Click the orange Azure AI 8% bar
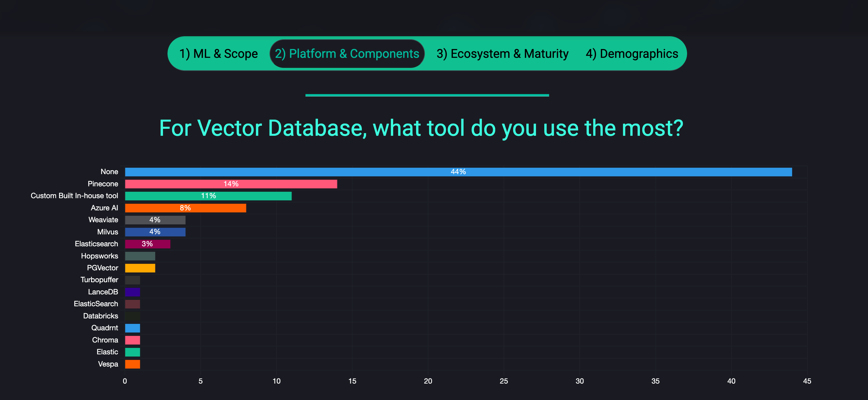This screenshot has width=868, height=400. point(185,208)
